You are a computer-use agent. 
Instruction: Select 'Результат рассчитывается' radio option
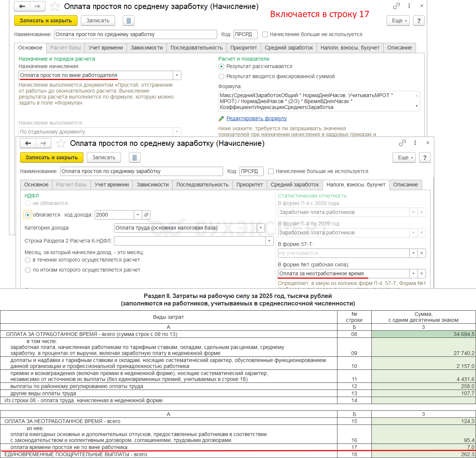click(x=221, y=67)
